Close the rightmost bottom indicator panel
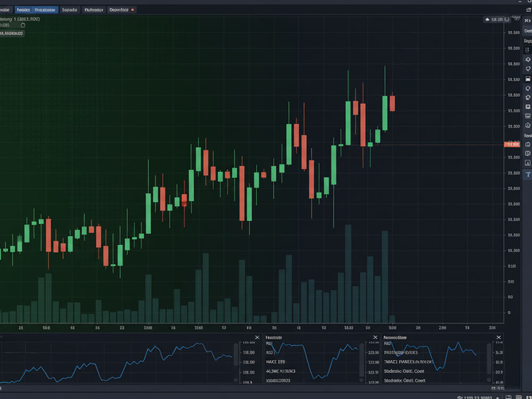Image resolution: width=532 pixels, height=399 pixels. pyautogui.click(x=498, y=337)
